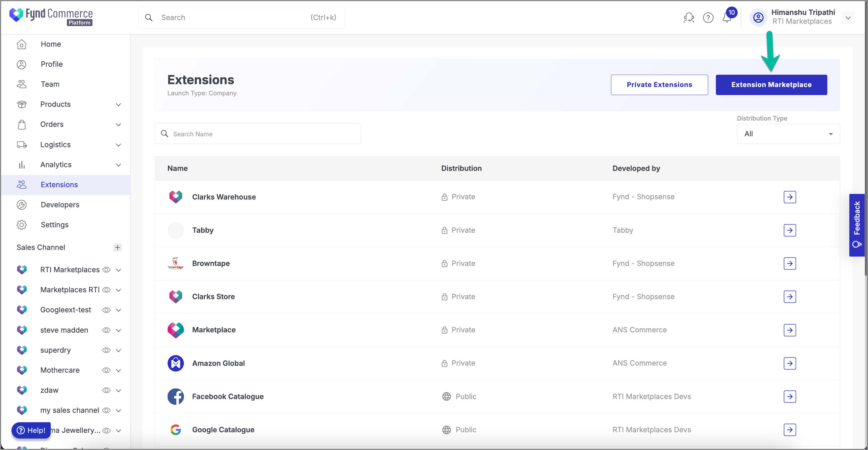
Task: Click the Facebook Catalogue logo
Action: [176, 396]
